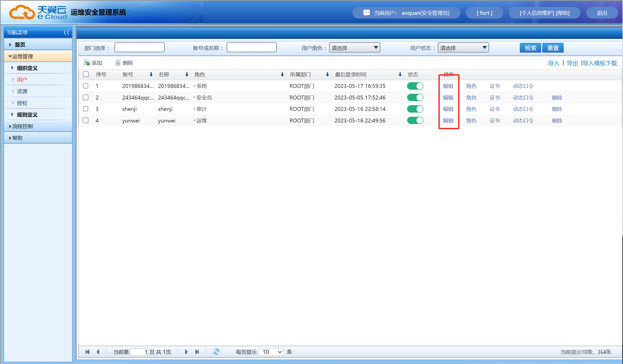Click the Add user icon
This screenshot has width=623, height=364.
tap(87, 63)
